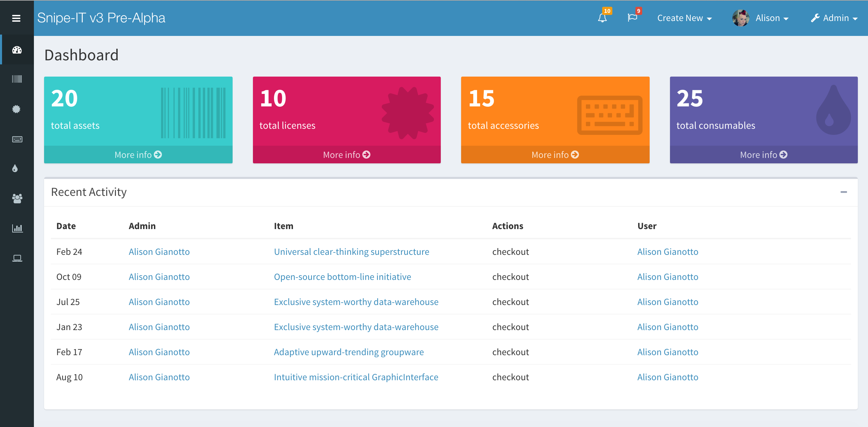This screenshot has height=427, width=868.
Task: Open the Admin settings dropdown
Action: [x=834, y=18]
